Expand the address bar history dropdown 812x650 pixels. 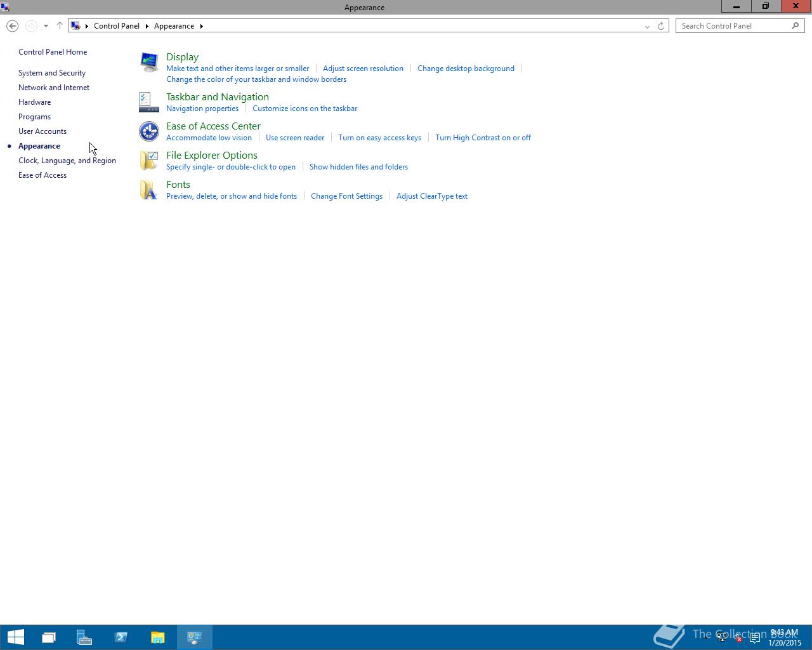[x=647, y=26]
